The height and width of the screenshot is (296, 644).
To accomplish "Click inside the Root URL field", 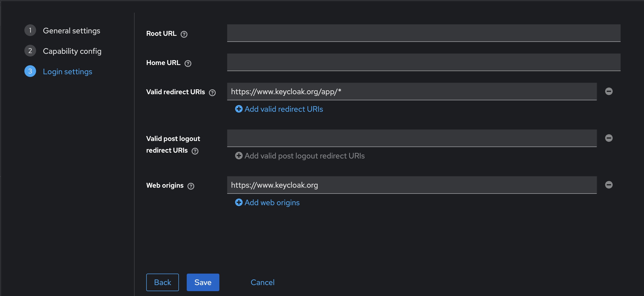I will [423, 33].
